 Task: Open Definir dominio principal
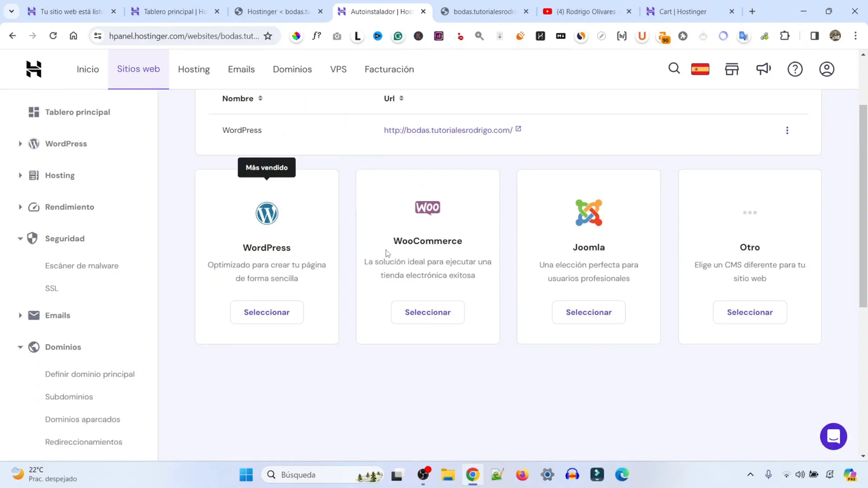point(90,374)
